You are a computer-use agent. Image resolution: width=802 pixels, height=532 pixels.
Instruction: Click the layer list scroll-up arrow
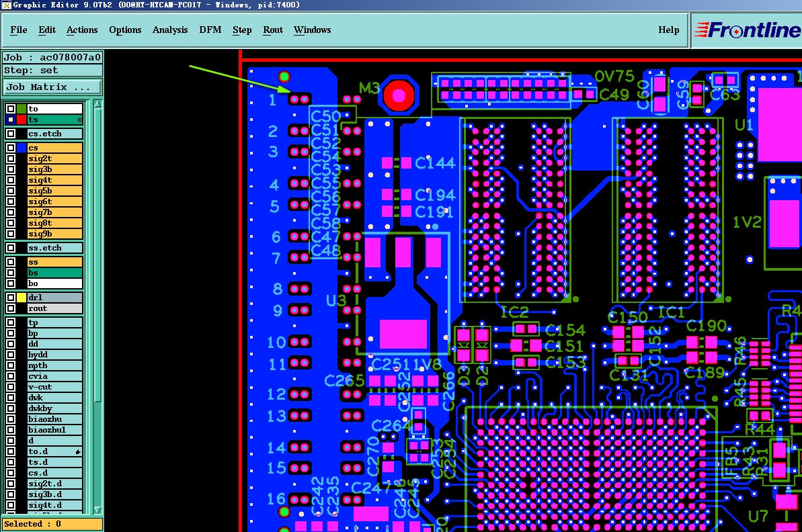tap(97, 104)
